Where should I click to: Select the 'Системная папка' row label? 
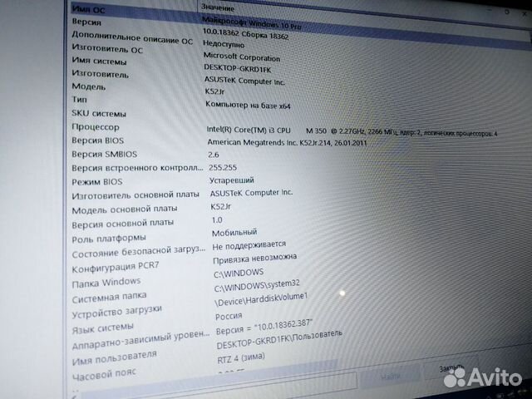(109, 298)
